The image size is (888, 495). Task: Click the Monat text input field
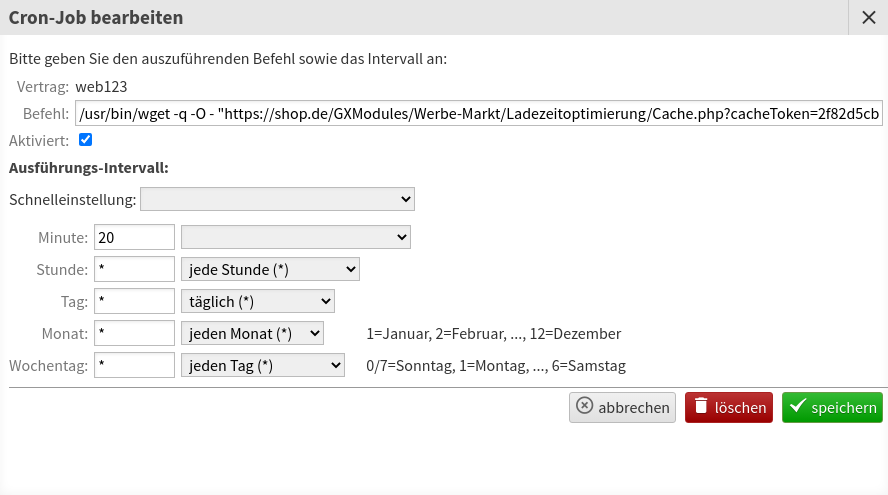click(x=134, y=333)
